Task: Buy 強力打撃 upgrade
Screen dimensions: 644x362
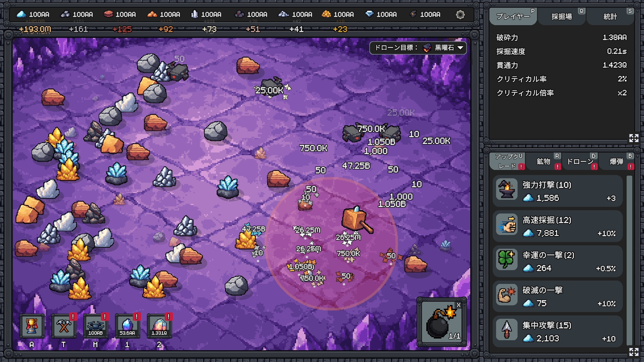Action: pos(557,191)
